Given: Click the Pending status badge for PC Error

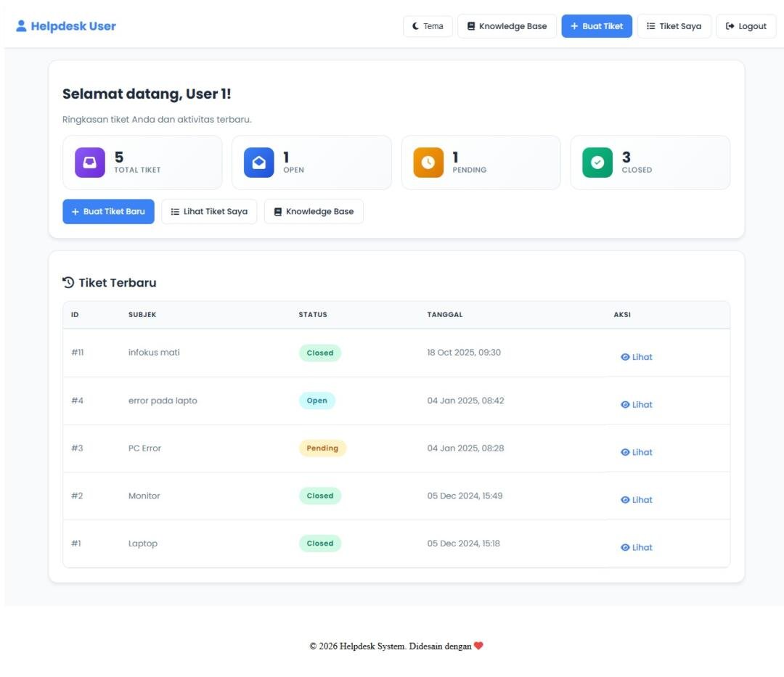Looking at the screenshot, I should click(x=322, y=448).
